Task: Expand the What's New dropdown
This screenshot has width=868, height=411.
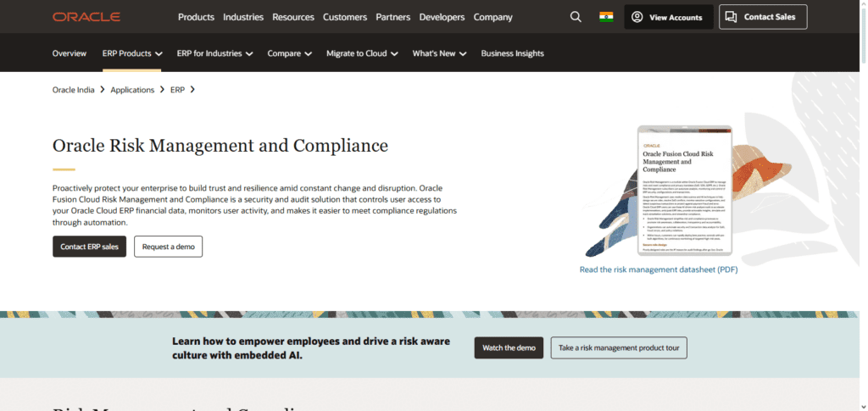Action: point(439,53)
